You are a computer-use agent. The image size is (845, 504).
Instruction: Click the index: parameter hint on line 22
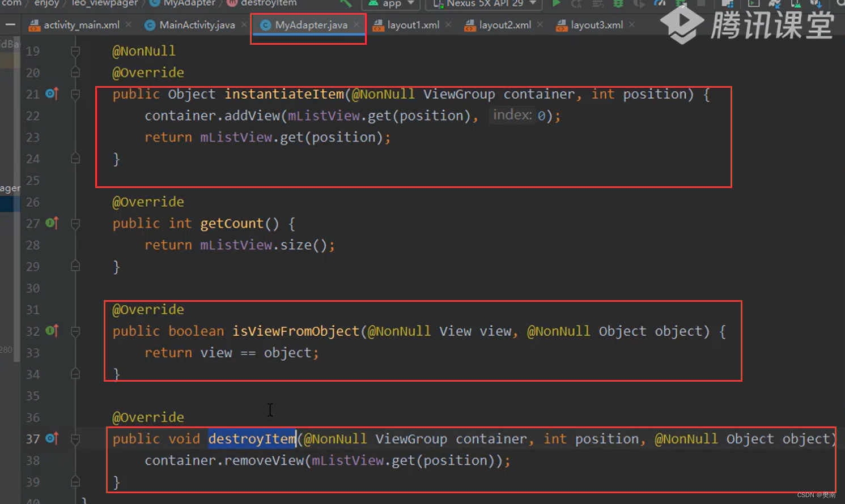click(x=512, y=115)
